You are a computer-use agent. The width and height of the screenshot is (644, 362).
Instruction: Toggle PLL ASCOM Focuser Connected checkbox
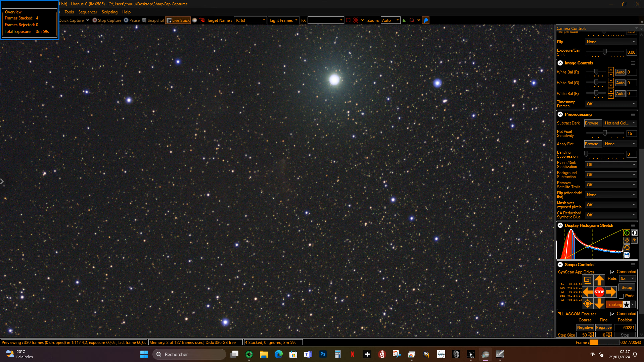(x=613, y=314)
